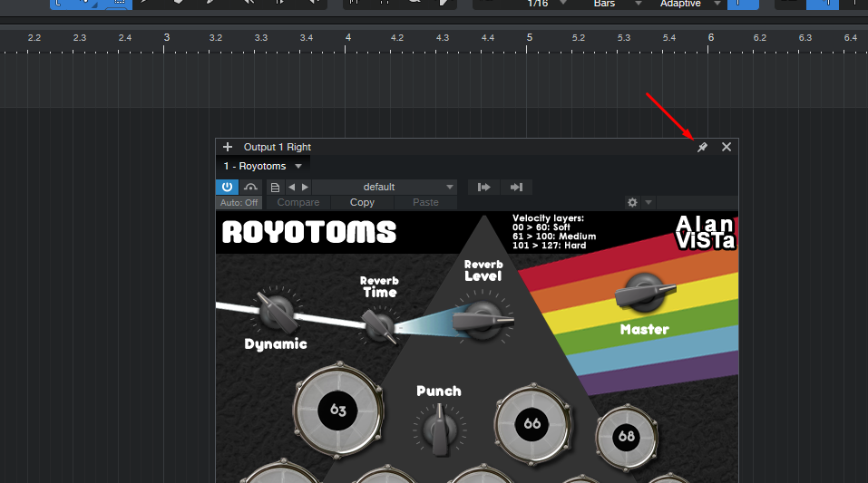This screenshot has width=868, height=483.
Task: Click the Output 1 Right label
Action: (x=278, y=147)
